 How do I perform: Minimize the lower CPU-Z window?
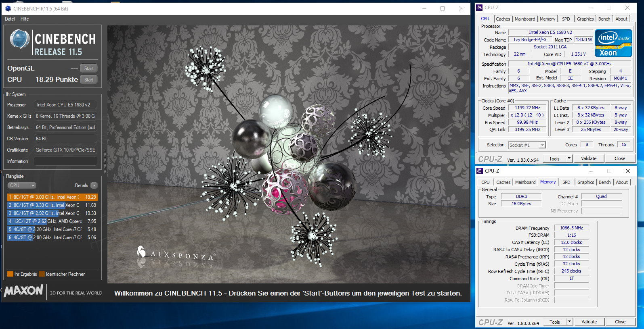(x=591, y=171)
